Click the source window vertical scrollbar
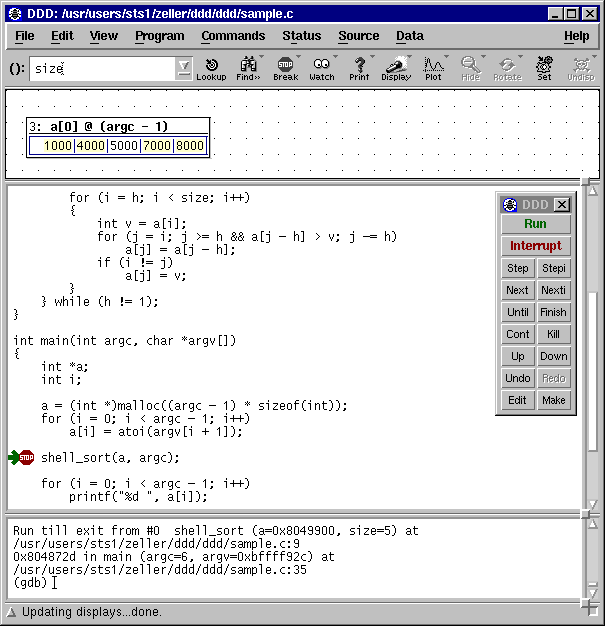 click(x=593, y=347)
